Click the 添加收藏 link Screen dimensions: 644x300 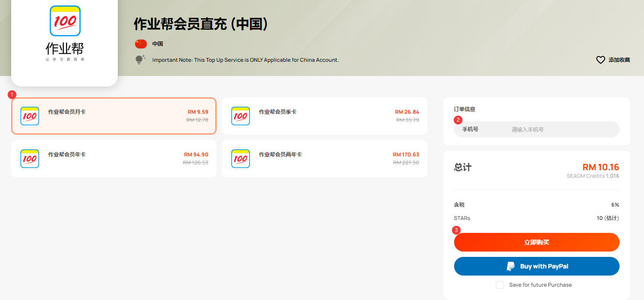coord(619,60)
